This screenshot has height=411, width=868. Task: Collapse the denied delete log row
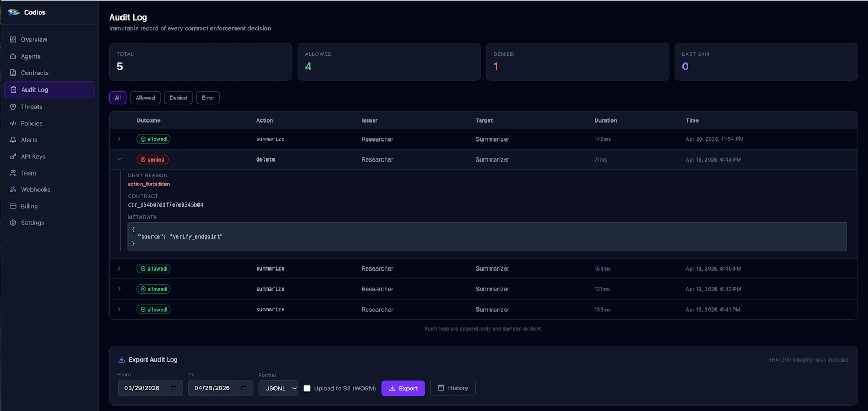(119, 159)
